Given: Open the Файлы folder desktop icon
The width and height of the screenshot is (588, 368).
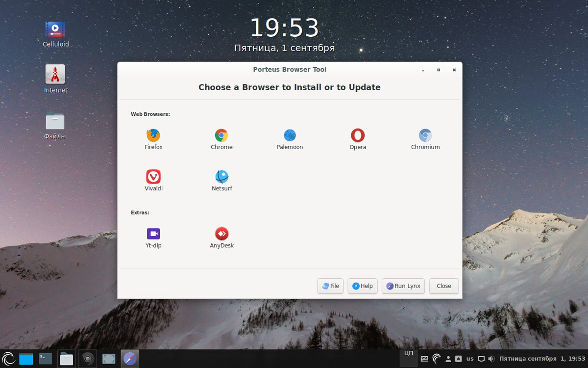Looking at the screenshot, I should [55, 121].
